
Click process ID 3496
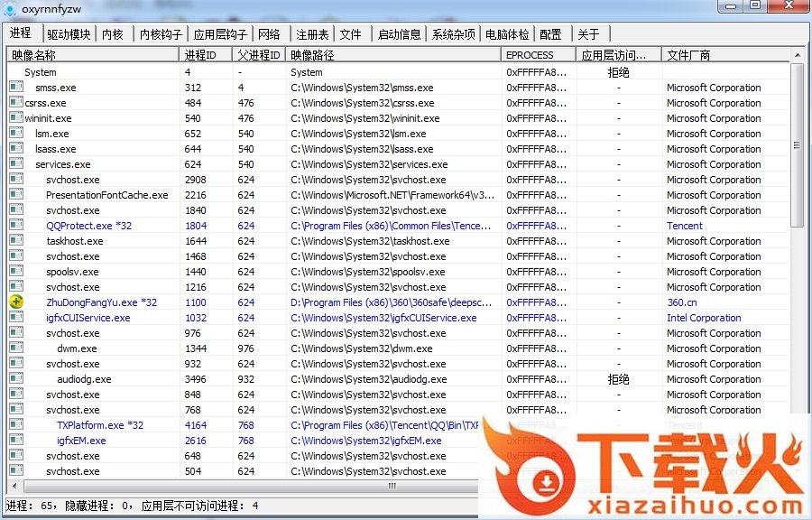(x=195, y=379)
